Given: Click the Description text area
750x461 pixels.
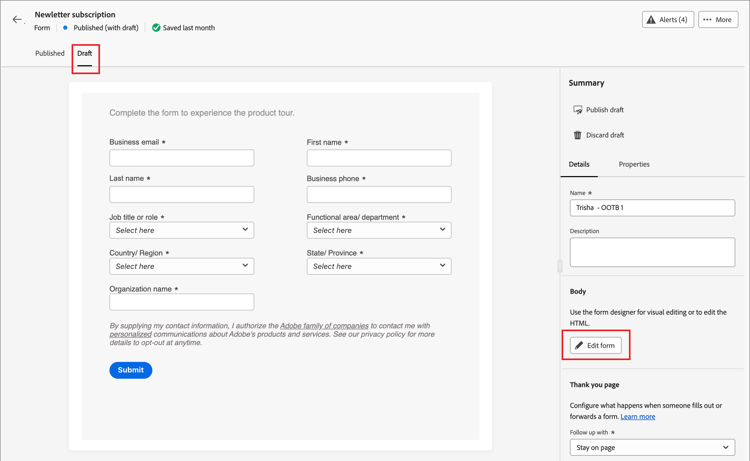Looking at the screenshot, I should point(652,252).
